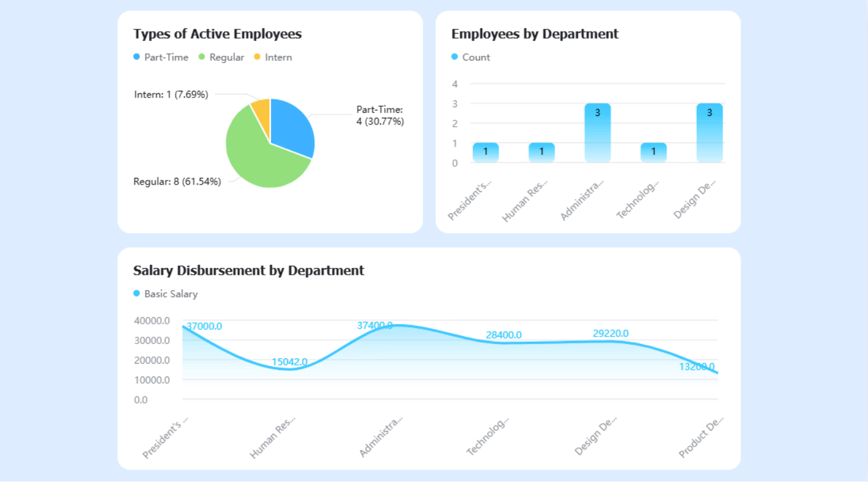Click the 40000.0 y-axis value
The image size is (868, 482).
(152, 321)
